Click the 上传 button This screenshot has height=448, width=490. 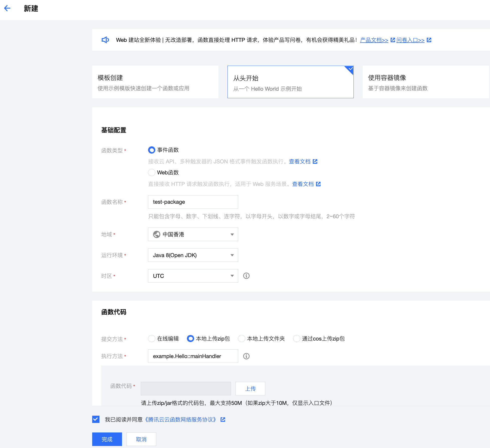(x=250, y=389)
